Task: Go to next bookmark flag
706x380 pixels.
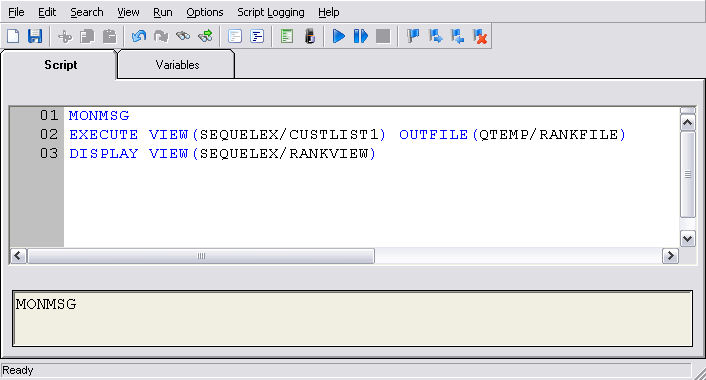Action: [435, 36]
